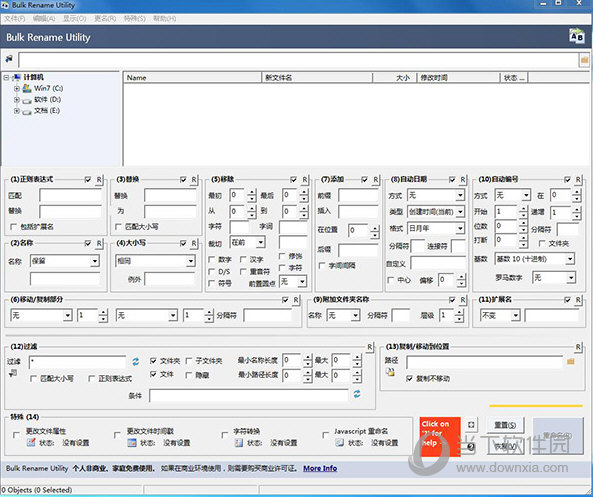593x497 pixels.
Task: Click the red Click on help box
Action: (440, 436)
